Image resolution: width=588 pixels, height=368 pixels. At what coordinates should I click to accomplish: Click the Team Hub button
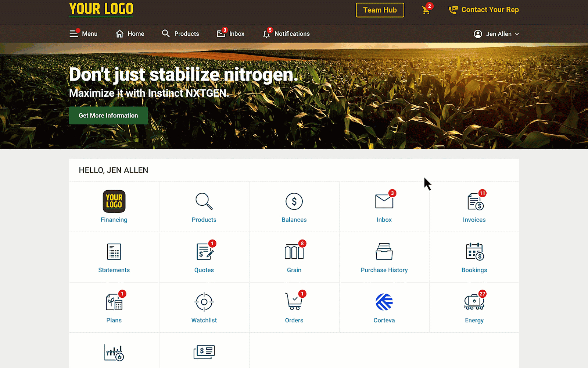(x=380, y=10)
